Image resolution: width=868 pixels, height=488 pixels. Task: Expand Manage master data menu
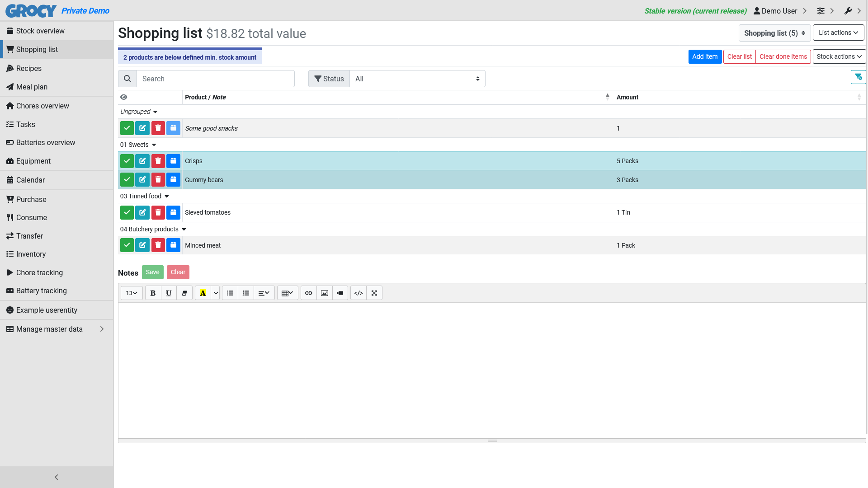(57, 329)
